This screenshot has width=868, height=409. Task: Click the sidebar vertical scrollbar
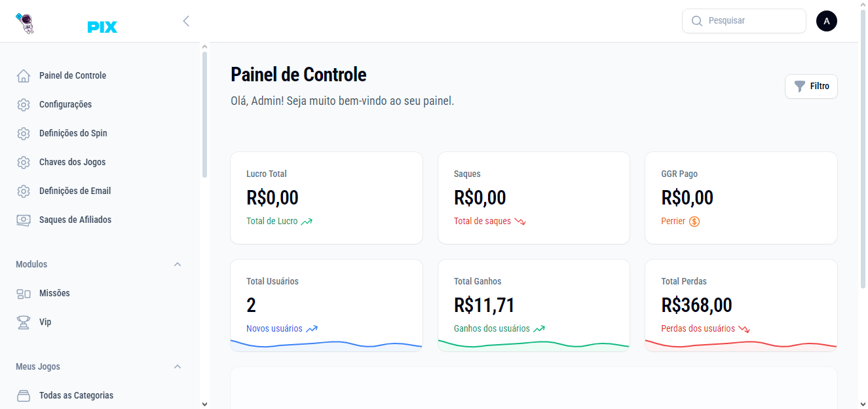point(204,115)
